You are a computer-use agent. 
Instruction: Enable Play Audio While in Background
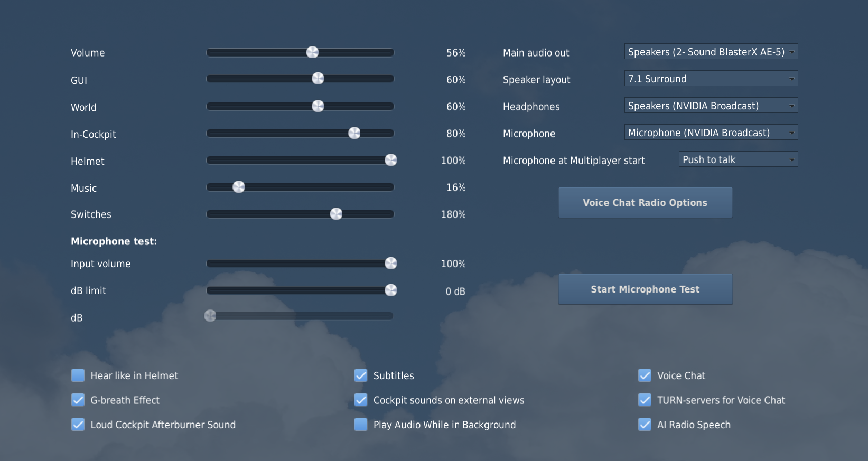(x=361, y=425)
